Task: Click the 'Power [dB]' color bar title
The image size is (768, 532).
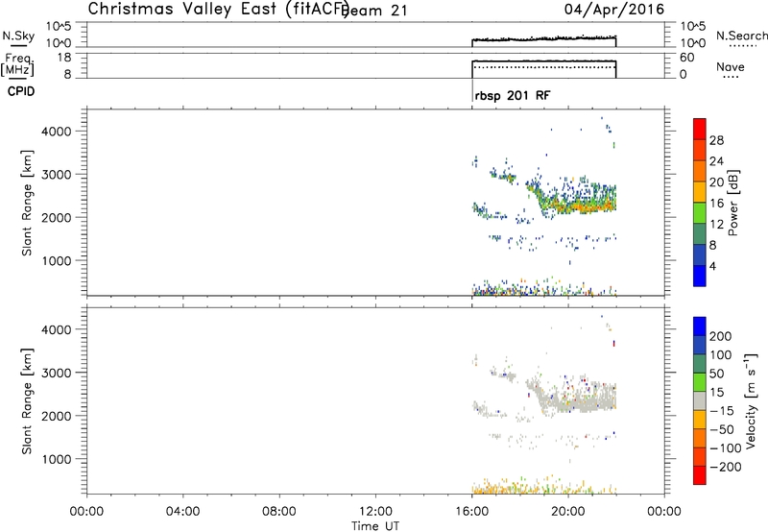Action: (x=733, y=203)
